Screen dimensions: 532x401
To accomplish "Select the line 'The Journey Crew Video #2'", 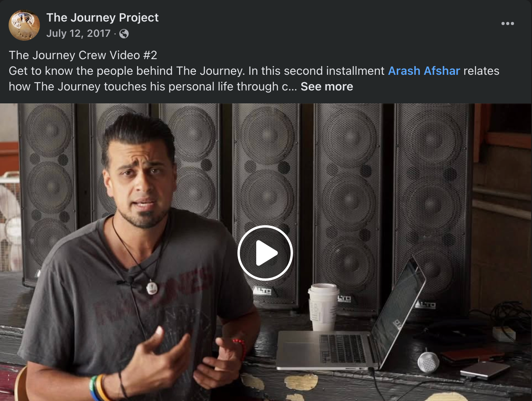I will click(x=83, y=55).
